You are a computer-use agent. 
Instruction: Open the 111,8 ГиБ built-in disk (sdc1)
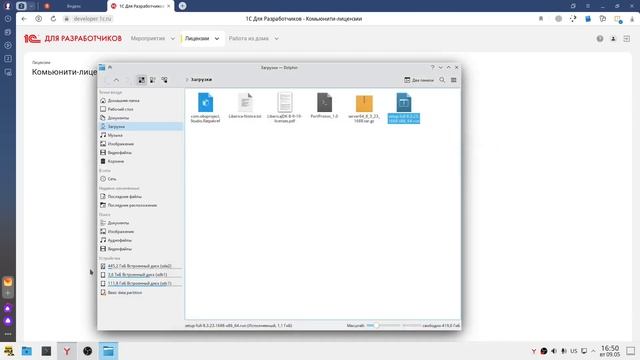(141, 283)
